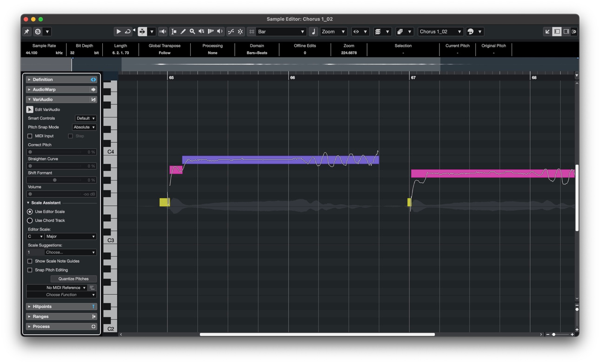Click the snap to zero crossing icon
This screenshot has height=364, width=600.
pos(231,32)
